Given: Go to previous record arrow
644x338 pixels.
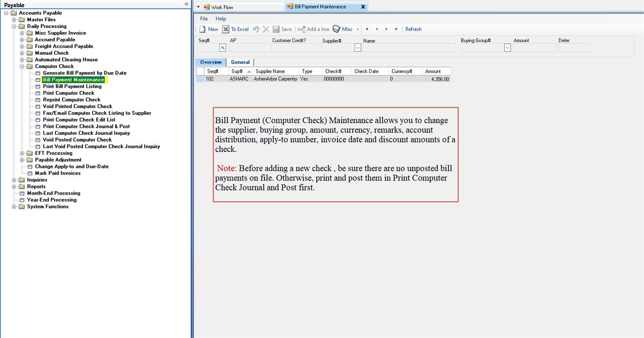Looking at the screenshot, I should pyautogui.click(x=377, y=29).
